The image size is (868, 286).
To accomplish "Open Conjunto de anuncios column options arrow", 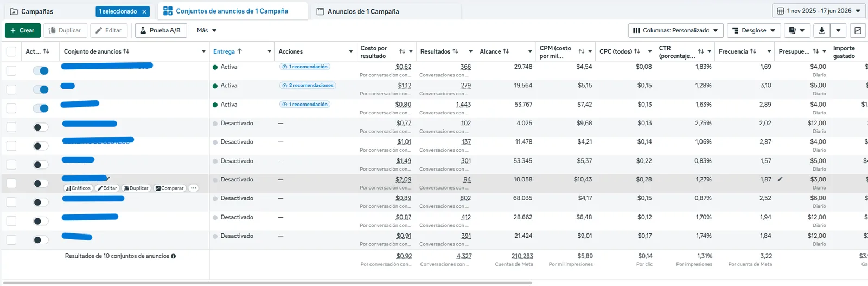I will click(203, 51).
